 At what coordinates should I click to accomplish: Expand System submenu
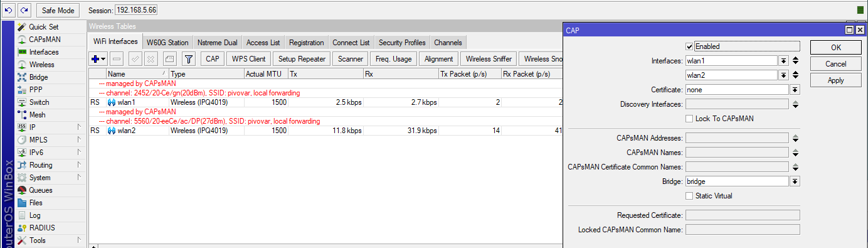point(79,178)
